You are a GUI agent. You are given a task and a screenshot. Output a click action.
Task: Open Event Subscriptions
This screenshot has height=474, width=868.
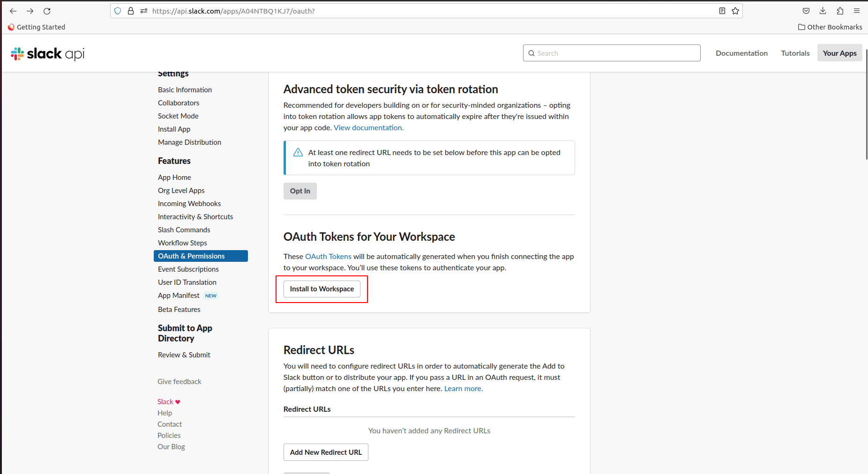pyautogui.click(x=188, y=269)
